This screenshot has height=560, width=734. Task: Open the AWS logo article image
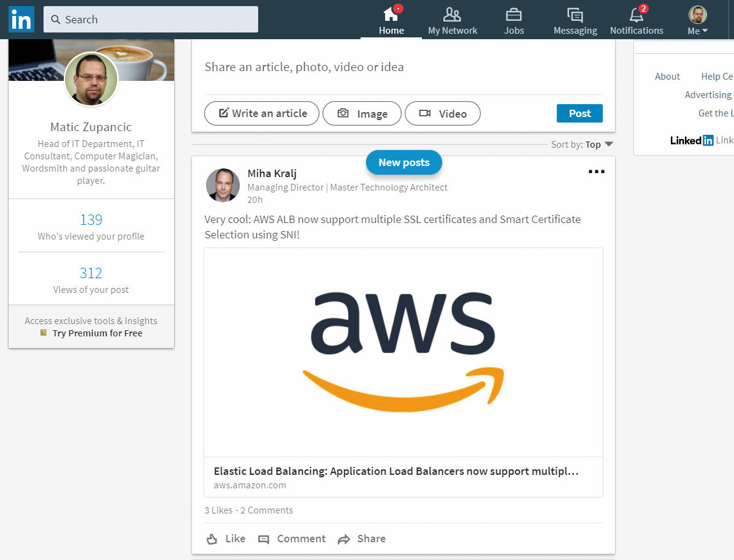click(403, 352)
